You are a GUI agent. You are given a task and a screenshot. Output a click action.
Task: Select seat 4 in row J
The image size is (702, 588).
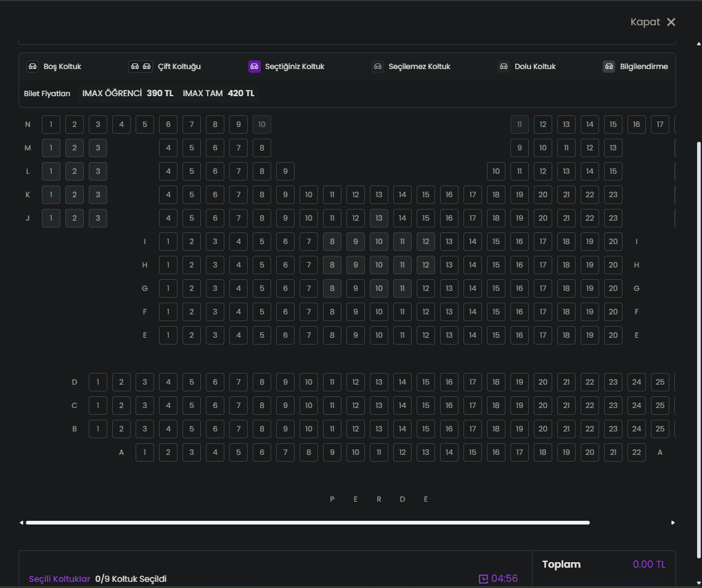coord(168,218)
